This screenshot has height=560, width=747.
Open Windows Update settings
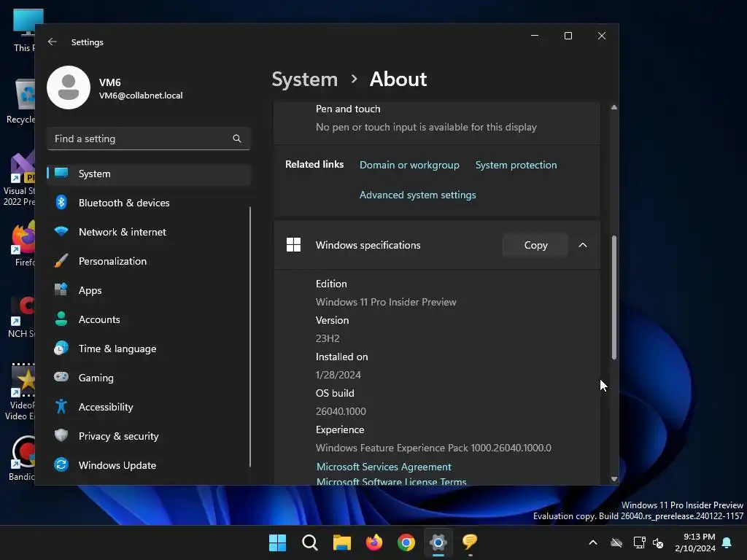point(149,465)
